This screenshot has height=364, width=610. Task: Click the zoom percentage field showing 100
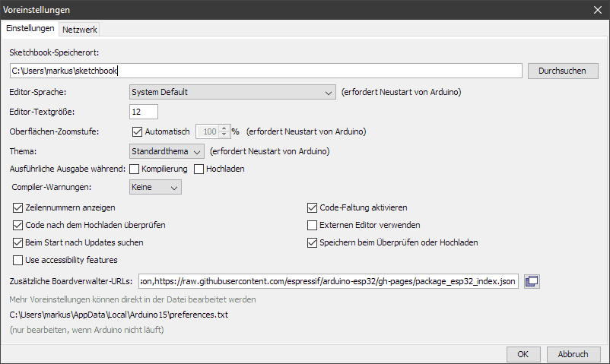208,131
